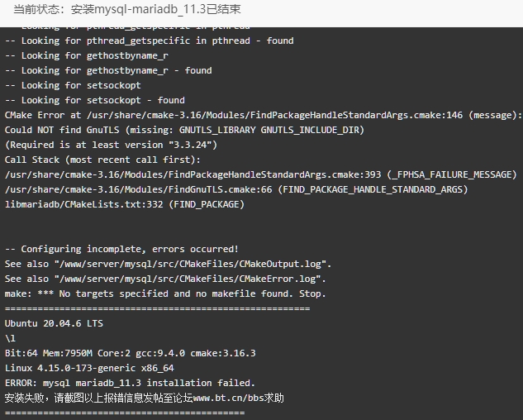This screenshot has width=523, height=420.
Task: Click the CMake Error line in the log
Action: [x=264, y=115]
